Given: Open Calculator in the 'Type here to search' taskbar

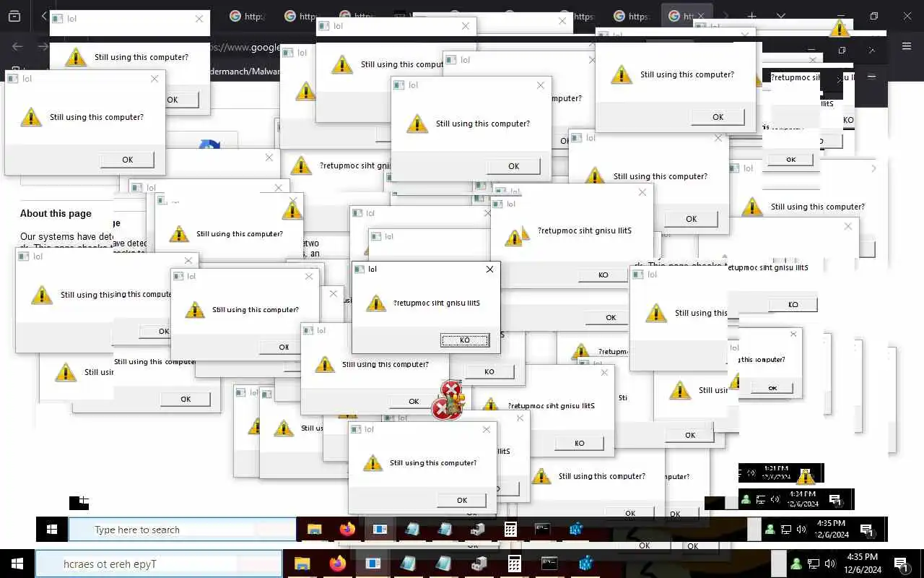Looking at the screenshot, I should point(510,530).
